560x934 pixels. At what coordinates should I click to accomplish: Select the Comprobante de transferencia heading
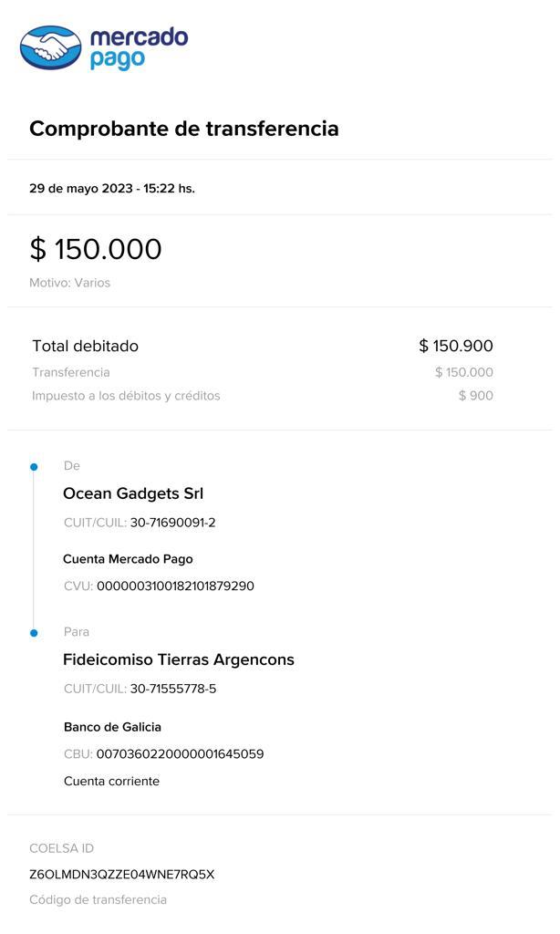point(184,129)
